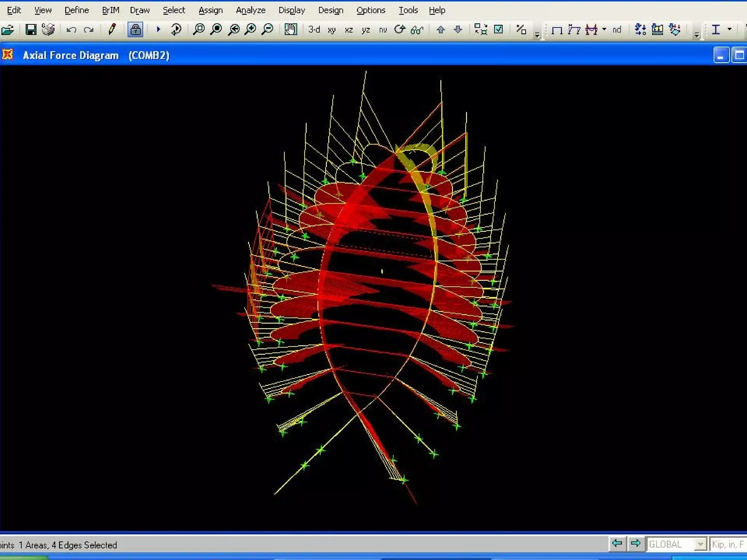The image size is (747, 560).
Task: Open Perspective Toggle glasses icon
Action: tap(417, 30)
